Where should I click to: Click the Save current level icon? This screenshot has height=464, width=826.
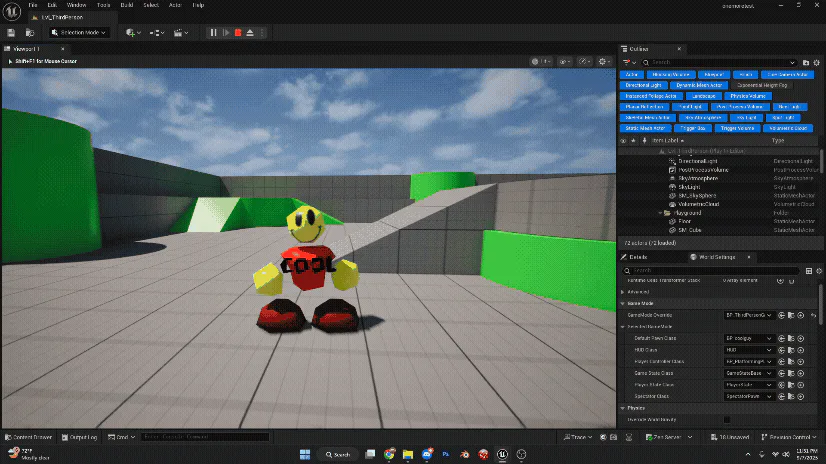click(x=11, y=33)
